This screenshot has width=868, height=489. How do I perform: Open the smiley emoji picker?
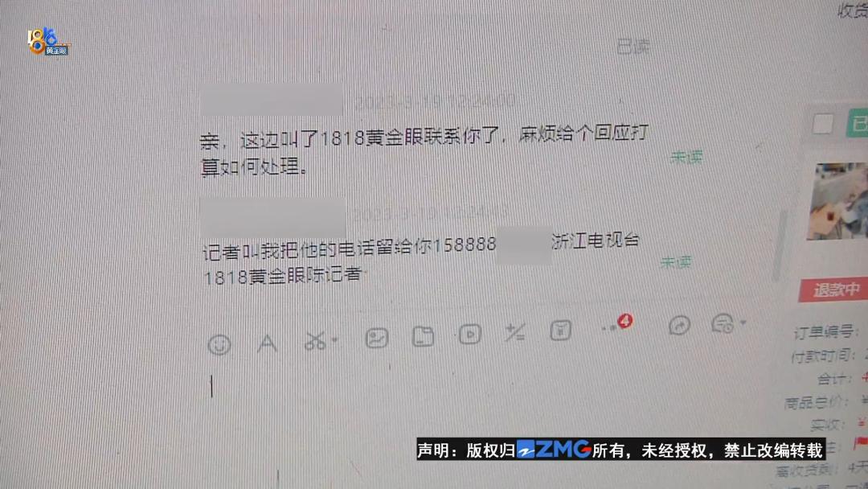pyautogui.click(x=219, y=344)
